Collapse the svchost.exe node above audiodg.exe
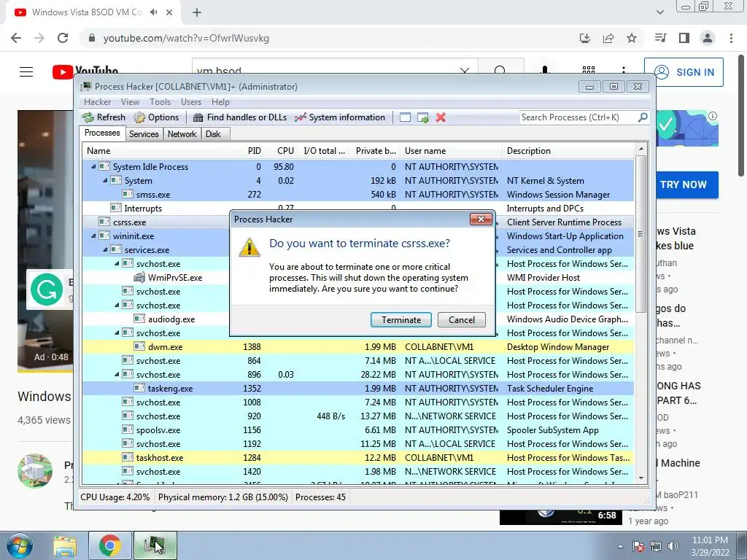Image resolution: width=747 pixels, height=560 pixels. pyautogui.click(x=117, y=306)
